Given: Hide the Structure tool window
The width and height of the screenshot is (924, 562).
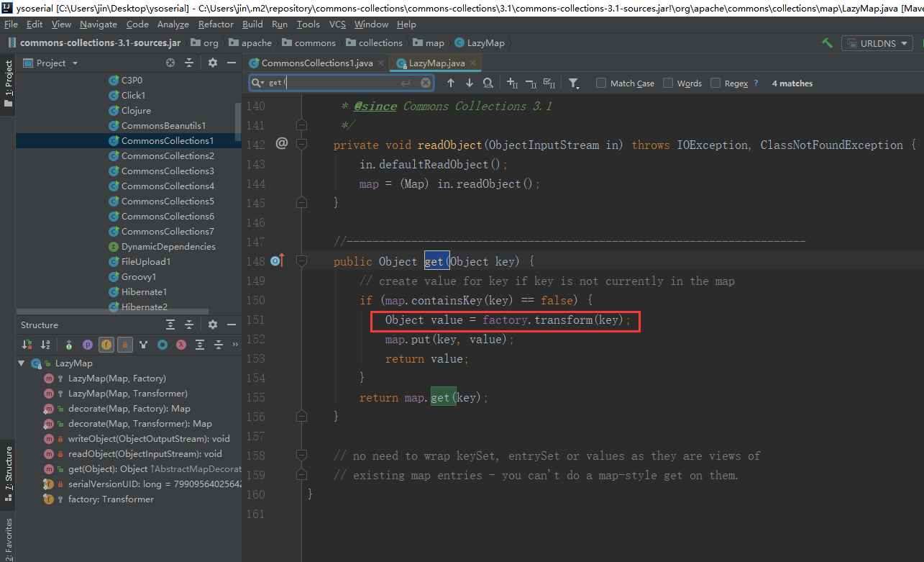Looking at the screenshot, I should (231, 325).
